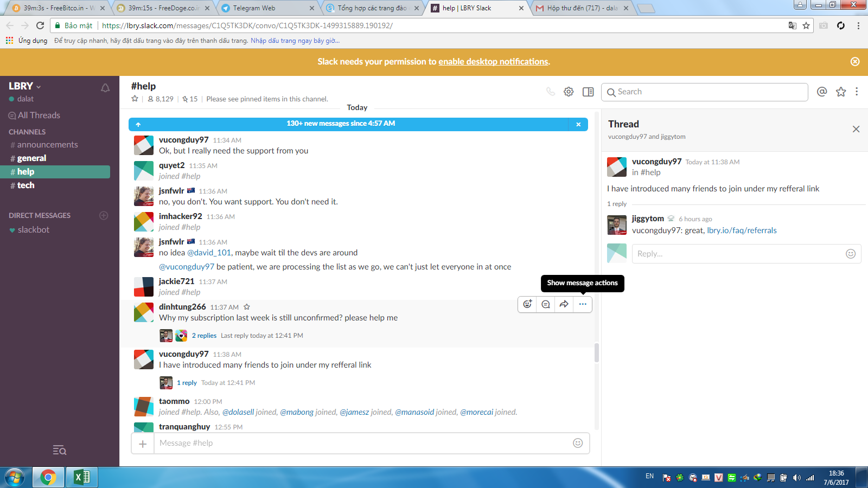View 1 reply on vucongduy97 message
This screenshot has width=868, height=488.
pyautogui.click(x=187, y=383)
